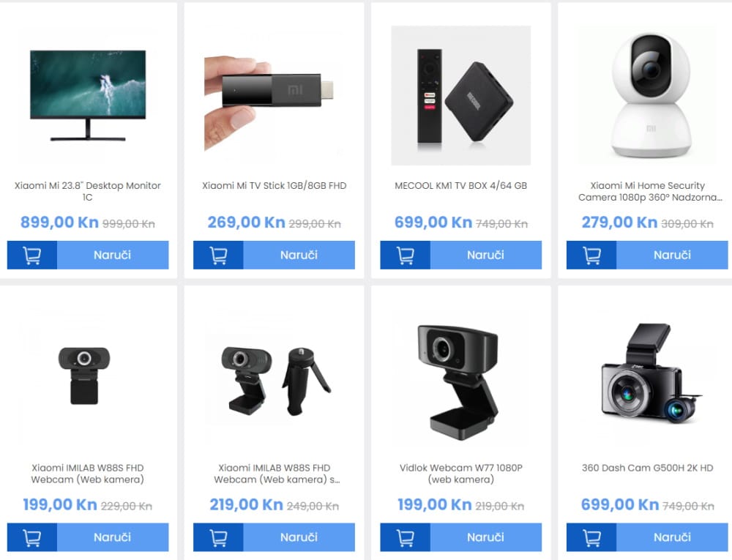The width and height of the screenshot is (732, 560).
Task: Click cart icon for IMILAB W88S webcam with tripod
Action: click(218, 537)
